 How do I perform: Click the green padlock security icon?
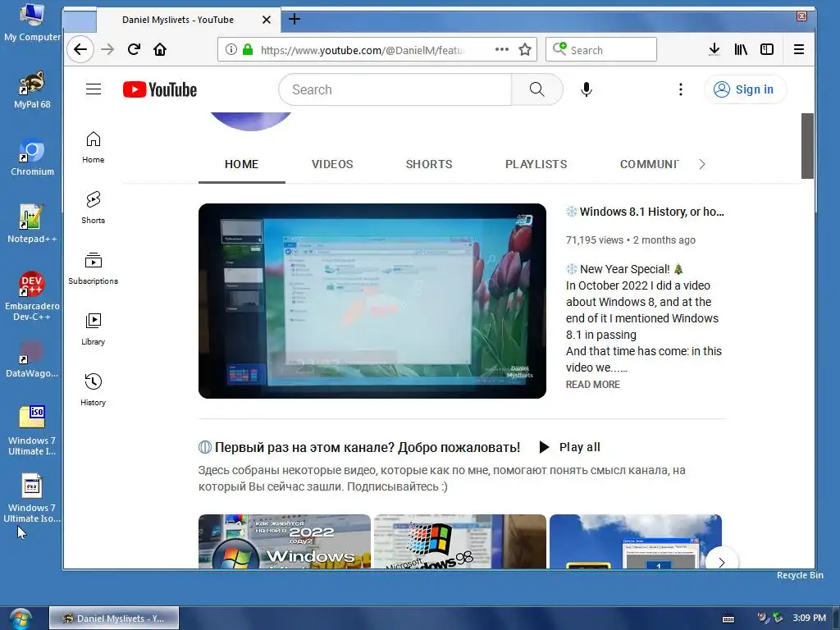(248, 50)
